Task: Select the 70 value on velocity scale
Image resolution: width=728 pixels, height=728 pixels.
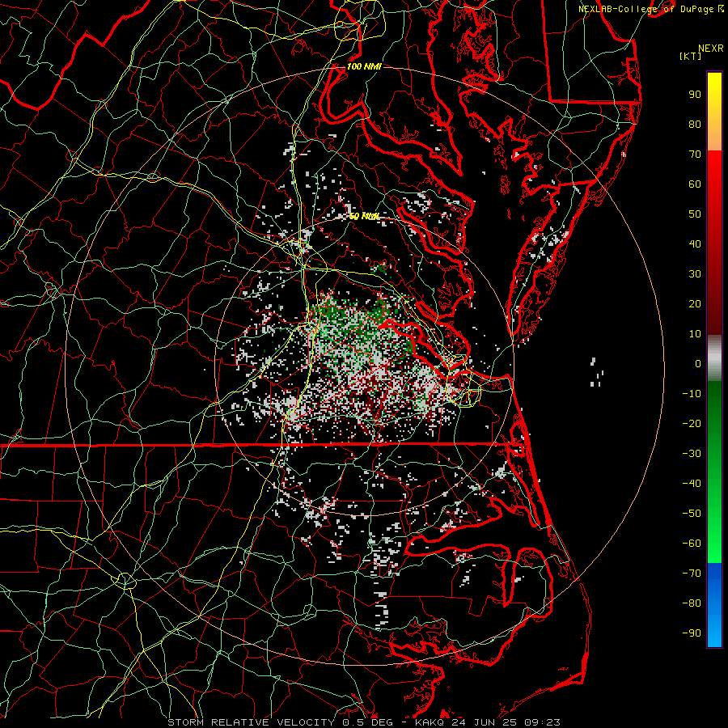Action: [695, 154]
